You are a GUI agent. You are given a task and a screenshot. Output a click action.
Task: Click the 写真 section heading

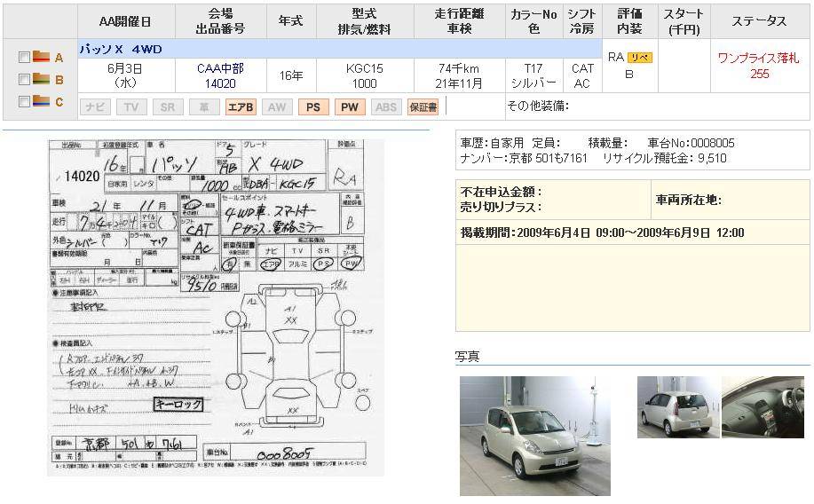[x=467, y=357]
